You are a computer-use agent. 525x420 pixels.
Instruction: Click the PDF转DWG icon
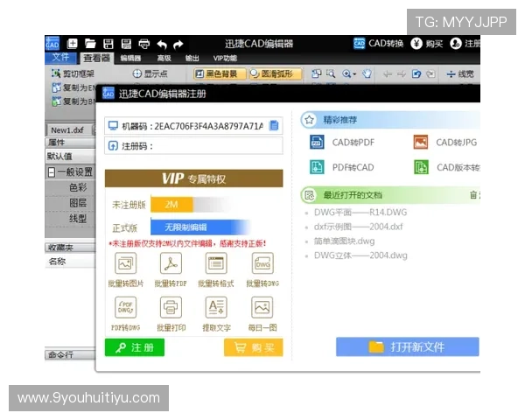pyautogui.click(x=125, y=307)
